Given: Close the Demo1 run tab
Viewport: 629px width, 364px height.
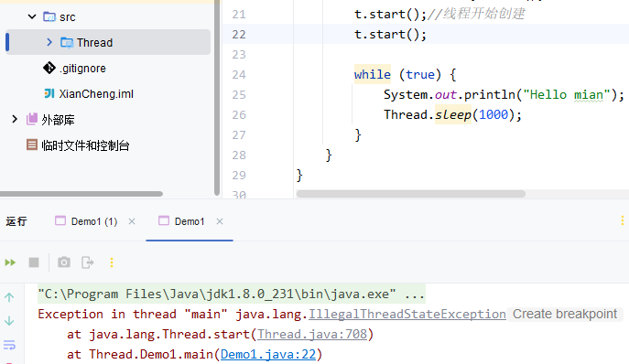Looking at the screenshot, I should (x=220, y=221).
